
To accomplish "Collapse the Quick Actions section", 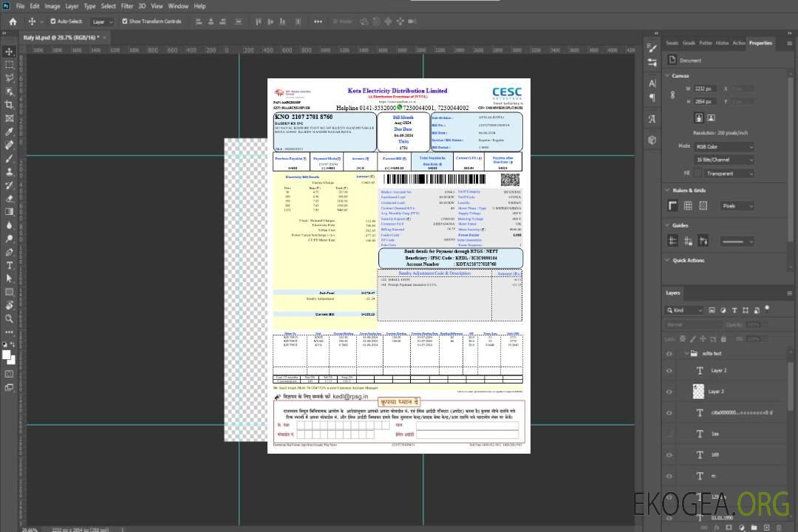I will pyautogui.click(x=668, y=260).
